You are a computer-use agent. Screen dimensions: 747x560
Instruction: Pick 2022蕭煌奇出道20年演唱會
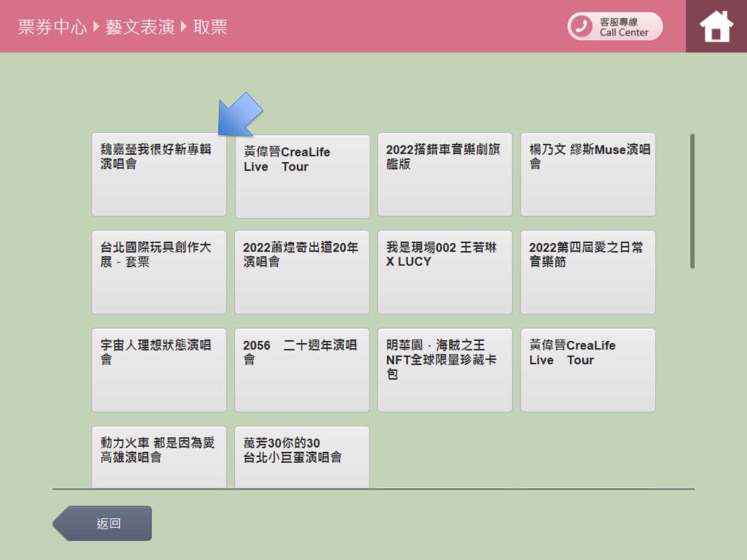click(302, 272)
